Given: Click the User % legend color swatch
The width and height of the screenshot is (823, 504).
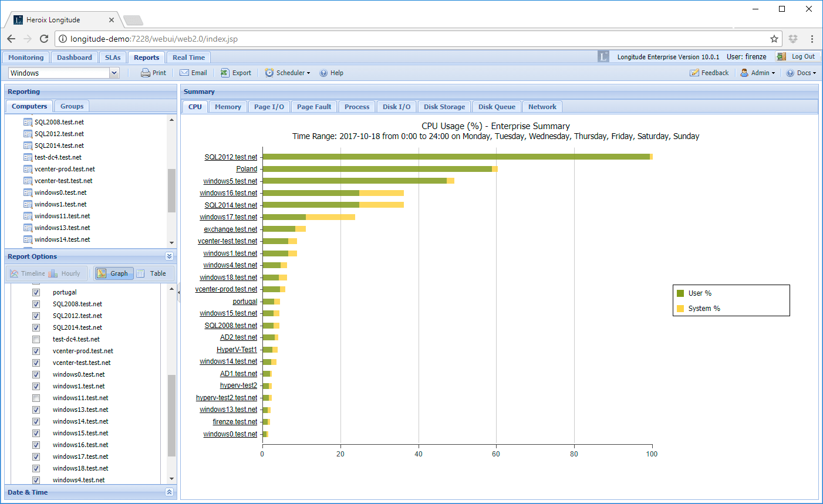Looking at the screenshot, I should pos(680,293).
